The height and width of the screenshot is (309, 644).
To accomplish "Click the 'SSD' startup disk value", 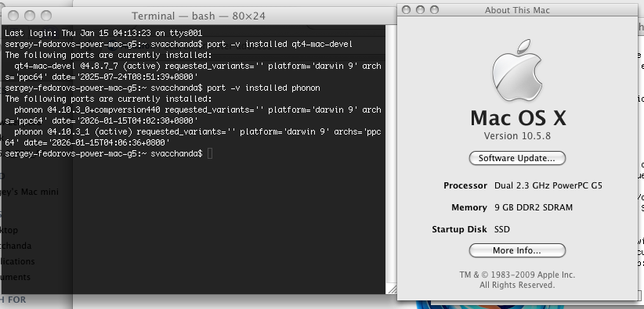I will pos(502,229).
